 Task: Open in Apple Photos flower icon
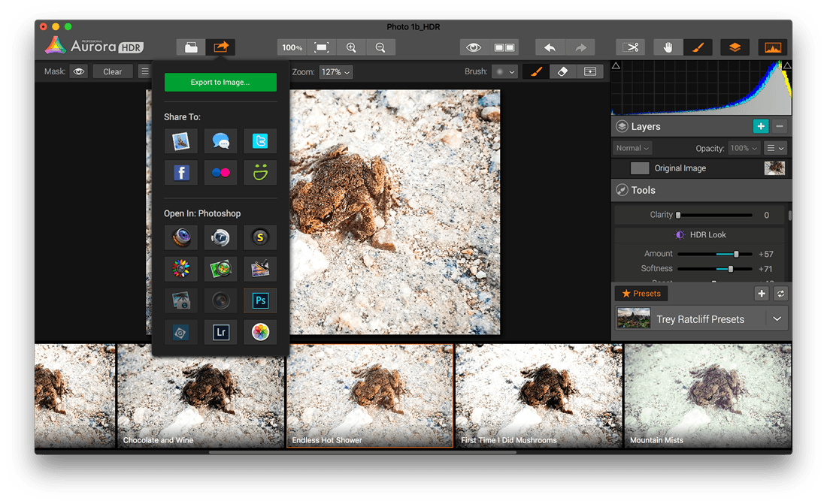click(x=260, y=332)
